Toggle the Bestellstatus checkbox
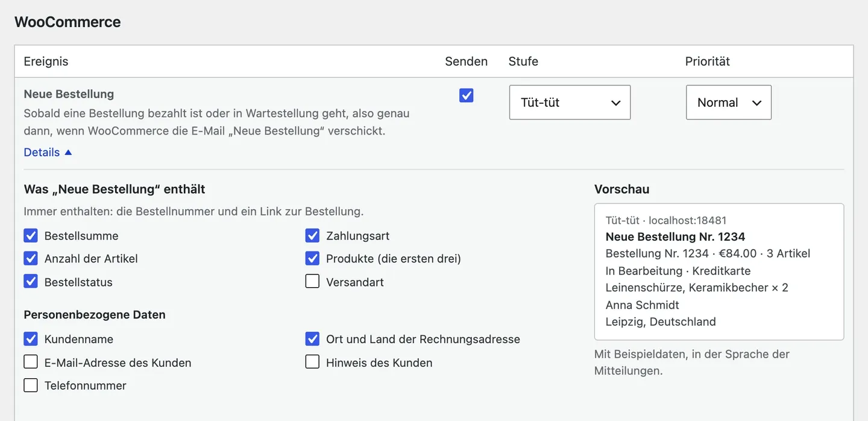 pos(31,282)
